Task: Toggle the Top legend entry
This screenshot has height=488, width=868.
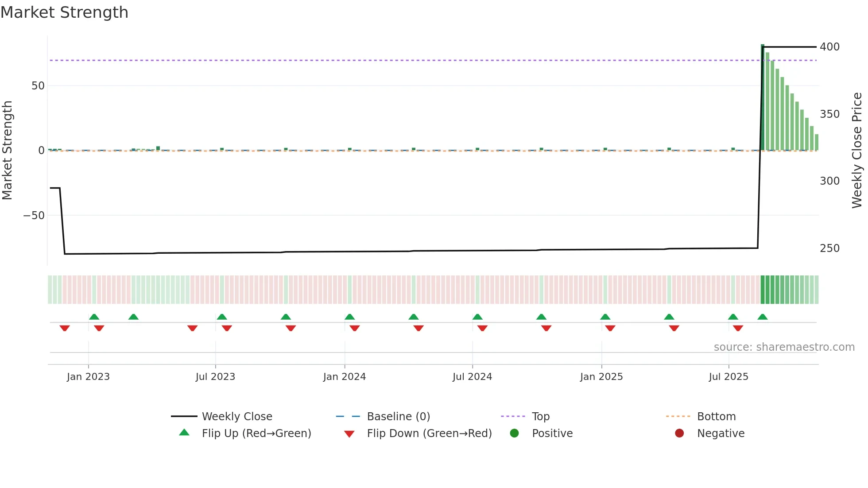Action: coord(525,416)
